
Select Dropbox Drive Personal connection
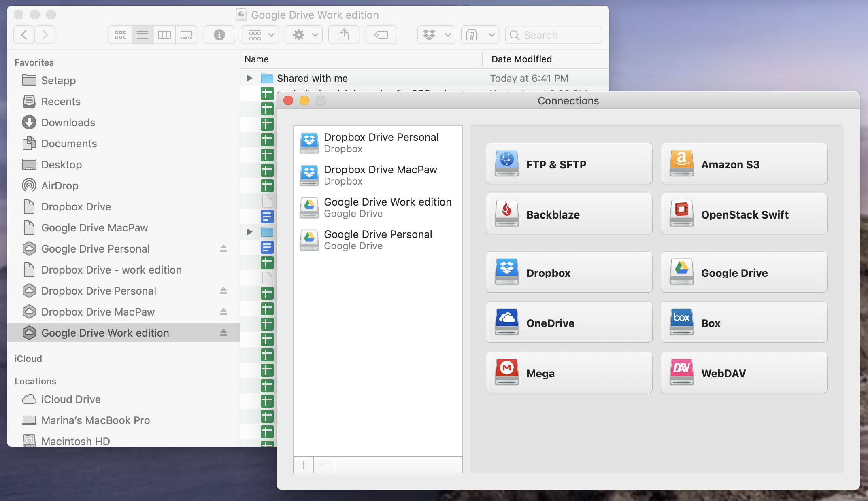(x=378, y=143)
